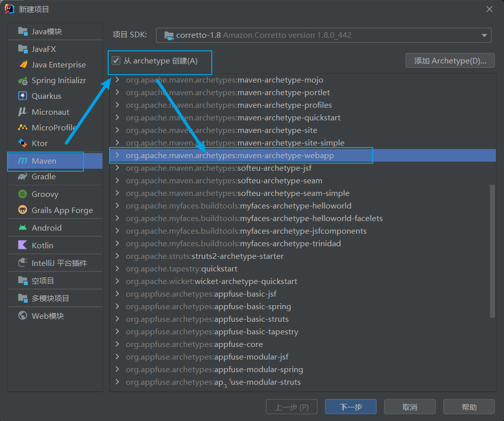Select Gradle project type
The width and height of the screenshot is (504, 421).
pos(55,176)
